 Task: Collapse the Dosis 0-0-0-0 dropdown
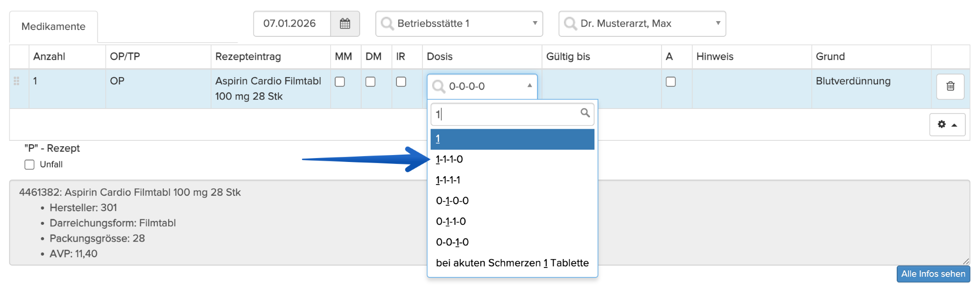click(529, 86)
